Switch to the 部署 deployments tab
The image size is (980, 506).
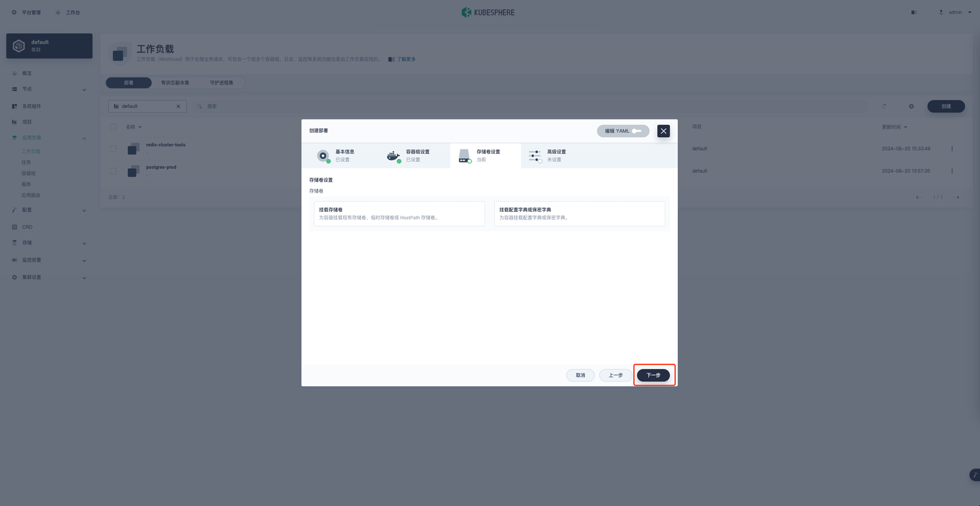pos(128,83)
